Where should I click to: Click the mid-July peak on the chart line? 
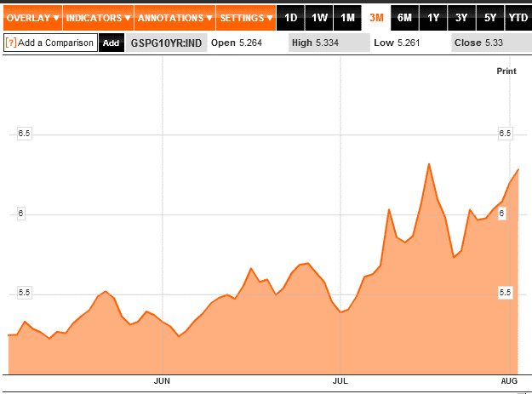coord(429,164)
